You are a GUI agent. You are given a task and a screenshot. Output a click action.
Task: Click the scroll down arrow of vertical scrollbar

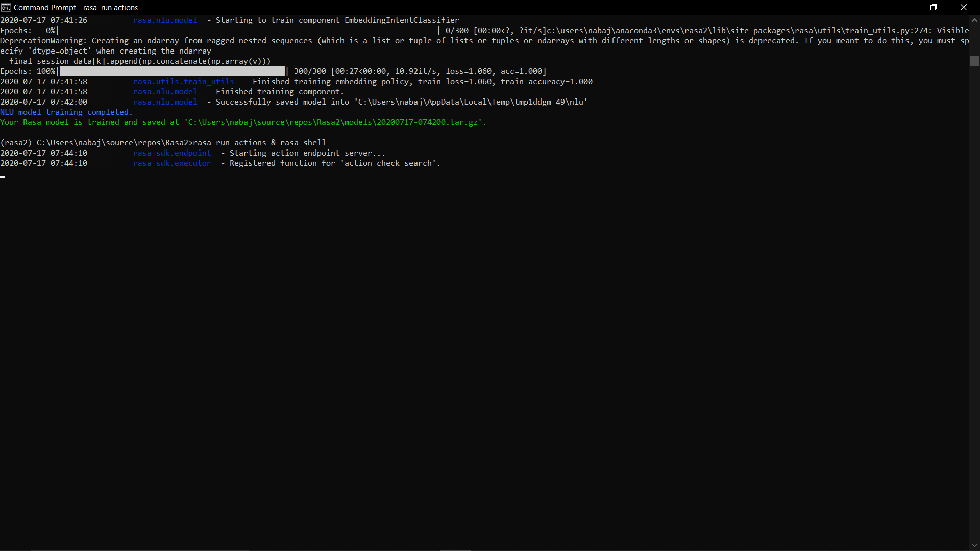tap(974, 545)
